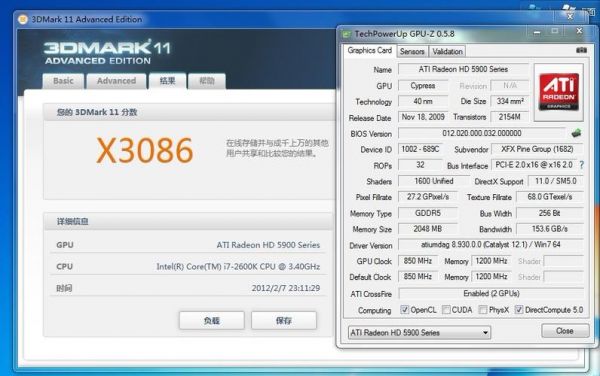This screenshot has height=376, width=600.
Task: Click the GPU field showing Cypress
Action: coord(423,86)
